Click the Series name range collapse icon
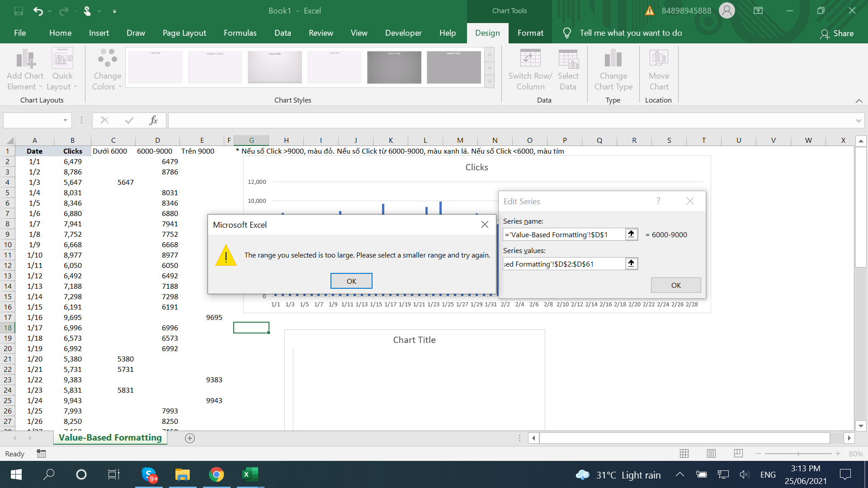 [631, 234]
